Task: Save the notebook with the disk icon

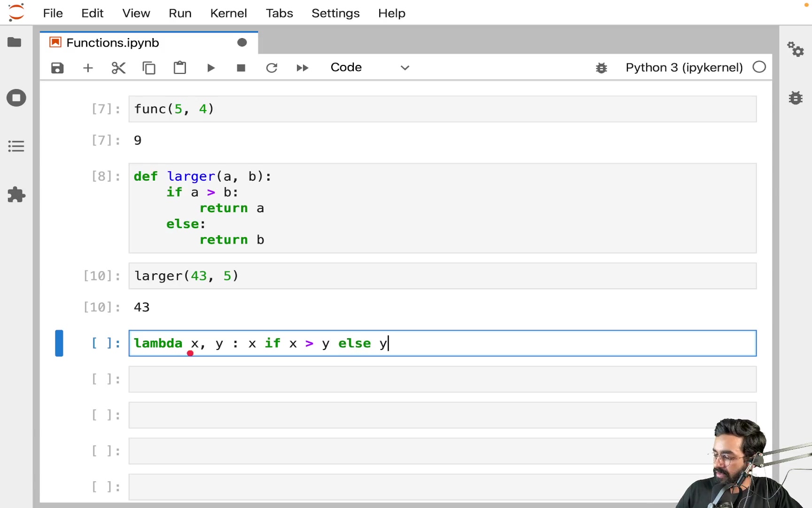Action: [57, 68]
